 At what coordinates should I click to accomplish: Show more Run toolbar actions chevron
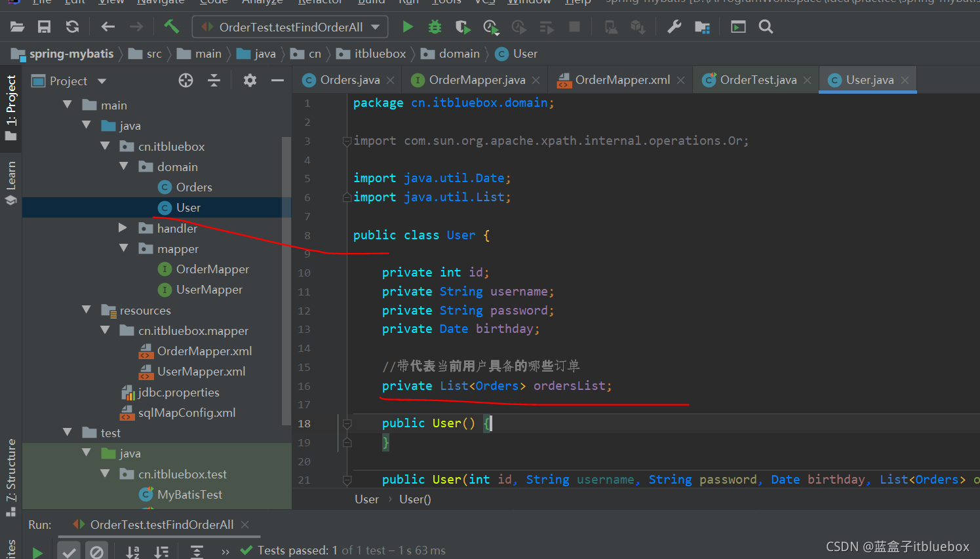pos(225,552)
